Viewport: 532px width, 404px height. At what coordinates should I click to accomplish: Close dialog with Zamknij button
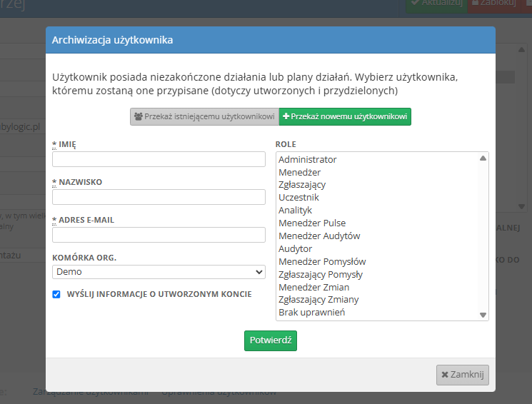[x=463, y=375]
